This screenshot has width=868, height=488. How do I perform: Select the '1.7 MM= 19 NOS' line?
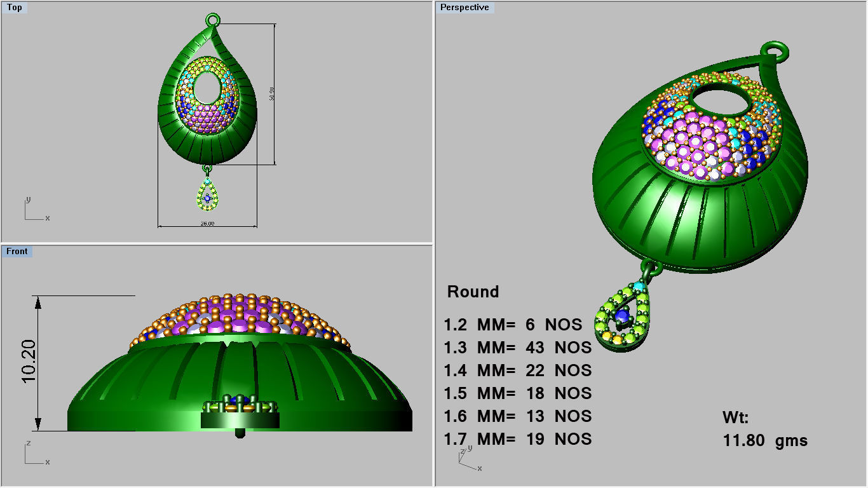(x=518, y=439)
